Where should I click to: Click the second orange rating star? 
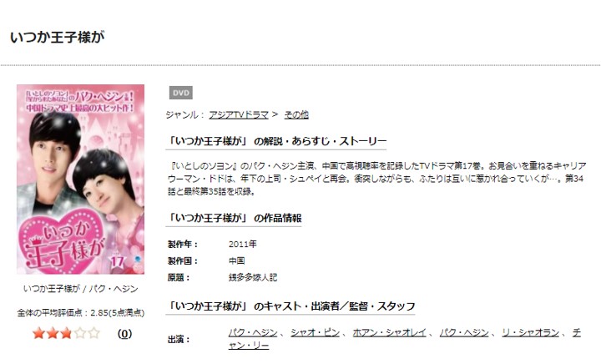[x=53, y=333]
